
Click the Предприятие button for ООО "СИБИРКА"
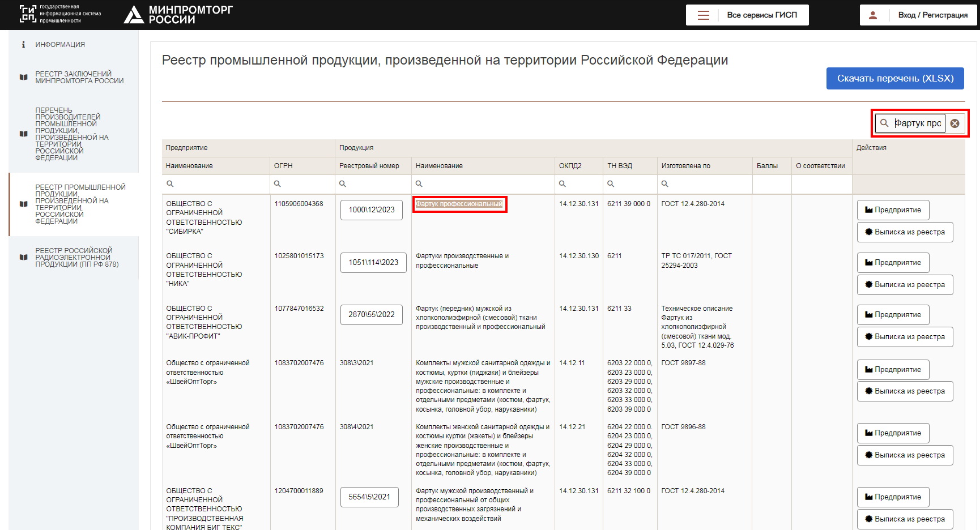click(893, 210)
